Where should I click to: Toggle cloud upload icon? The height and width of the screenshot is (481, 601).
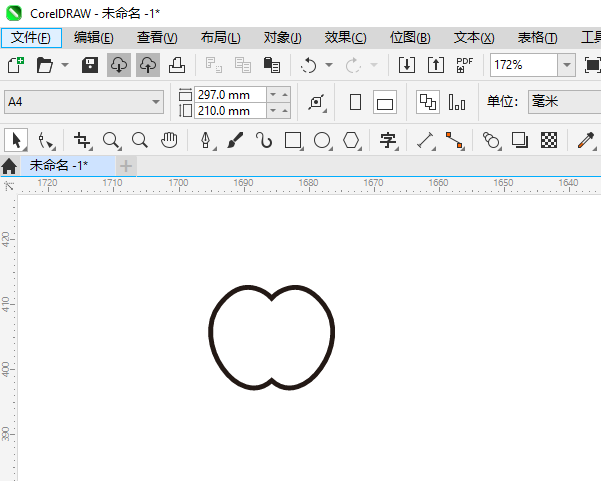click(148, 65)
